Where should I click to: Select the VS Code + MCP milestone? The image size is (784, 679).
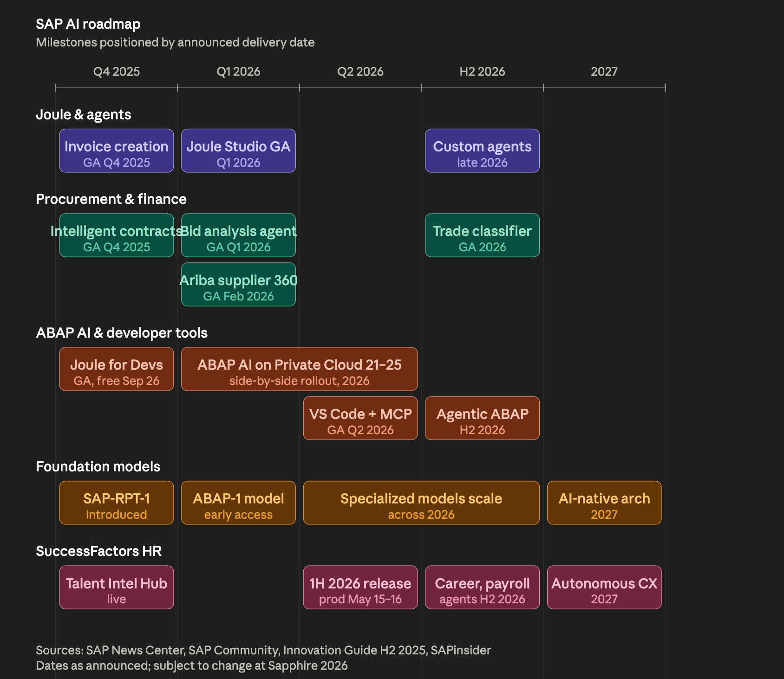360,418
